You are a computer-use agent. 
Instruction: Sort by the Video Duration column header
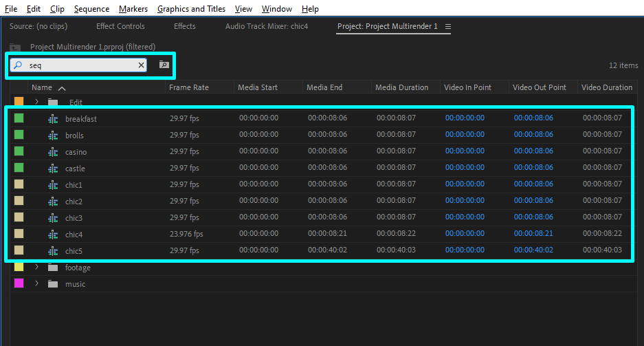tap(607, 87)
